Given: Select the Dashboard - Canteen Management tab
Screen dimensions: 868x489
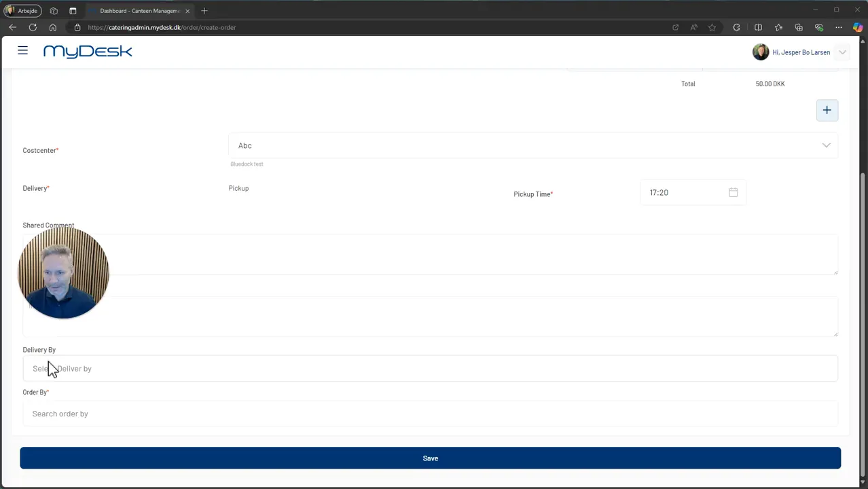Looking at the screenshot, I should (x=140, y=11).
